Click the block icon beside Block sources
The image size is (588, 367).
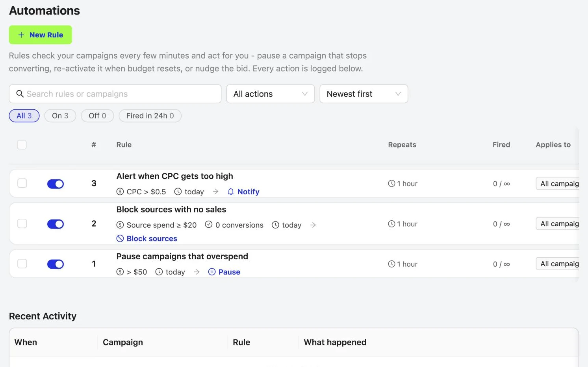tap(120, 238)
